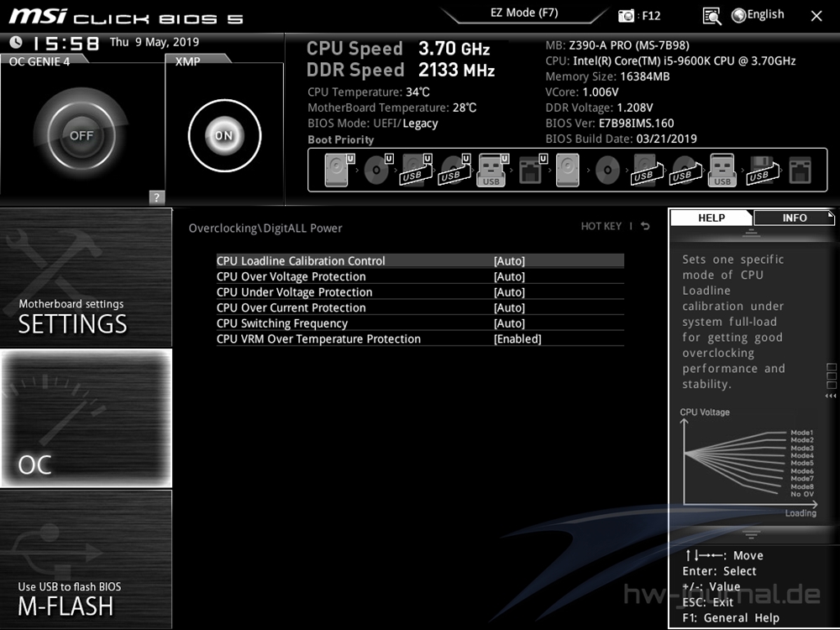Click the help panel scroll-down marker

pos(751,534)
